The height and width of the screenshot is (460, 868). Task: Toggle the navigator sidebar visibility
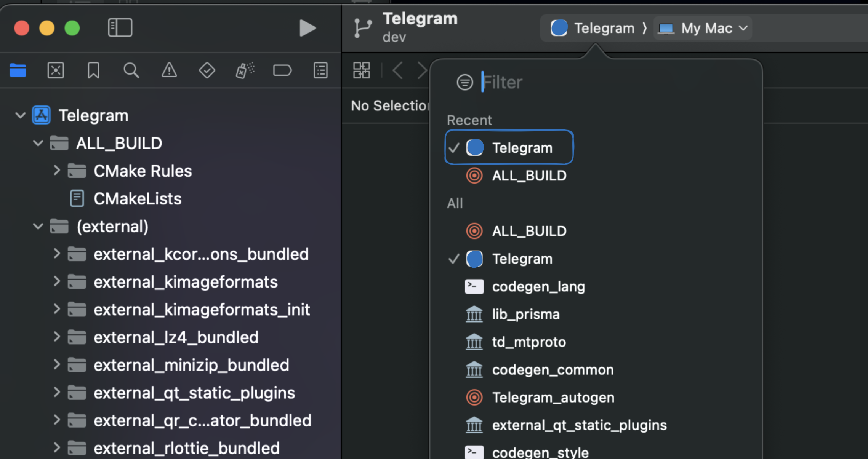click(120, 28)
